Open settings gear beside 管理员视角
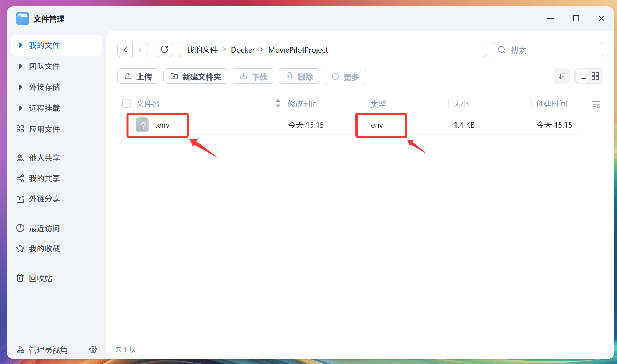Image resolution: width=617 pixels, height=364 pixels. pos(93,349)
